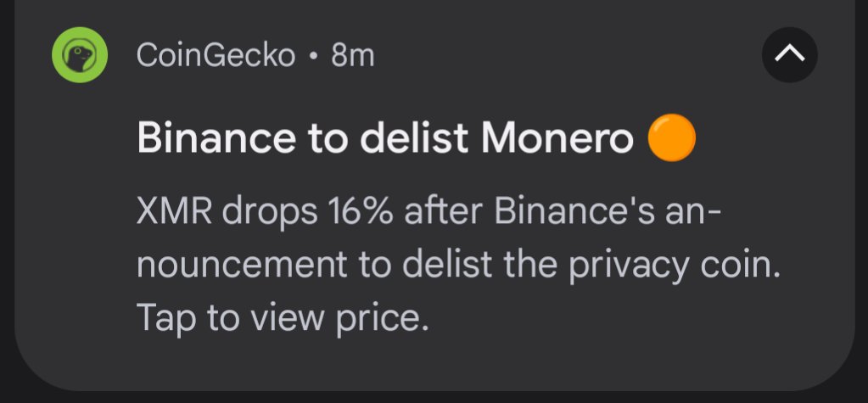Tap the 8m timestamp
Screen dimensions: 868x403
(x=352, y=56)
